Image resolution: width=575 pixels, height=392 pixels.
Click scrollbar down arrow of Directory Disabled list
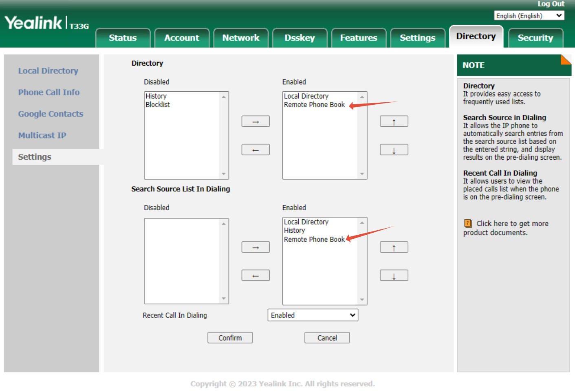point(224,174)
